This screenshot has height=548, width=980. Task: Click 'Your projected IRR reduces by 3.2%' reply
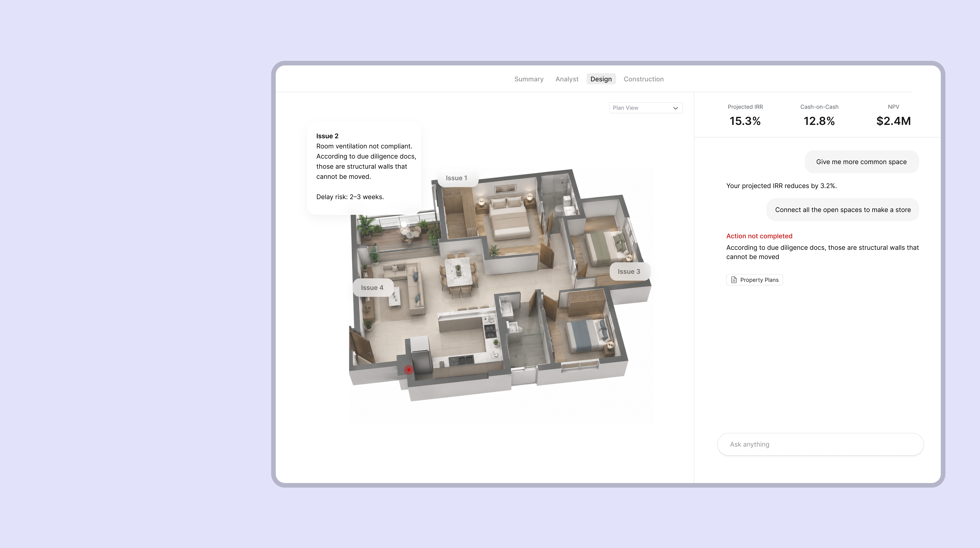tap(781, 186)
